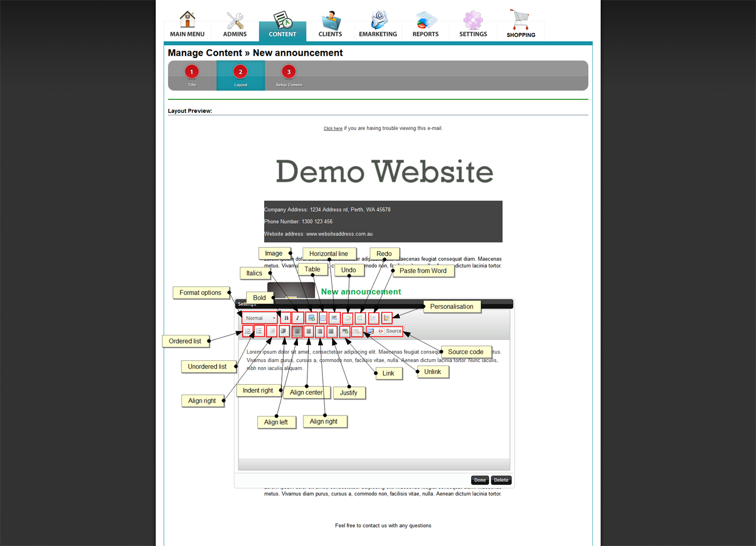Insert a horizontal line from the toolbar
756x546 pixels.
coord(334,318)
